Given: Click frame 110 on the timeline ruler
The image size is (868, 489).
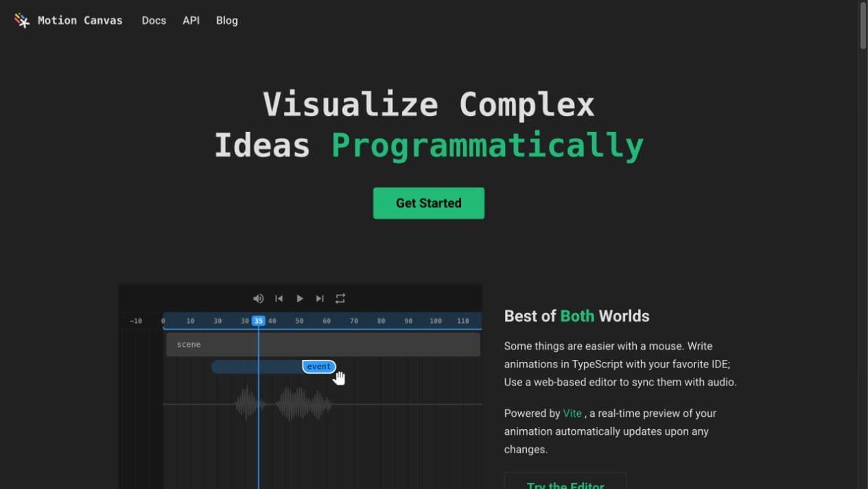Looking at the screenshot, I should [x=463, y=321].
